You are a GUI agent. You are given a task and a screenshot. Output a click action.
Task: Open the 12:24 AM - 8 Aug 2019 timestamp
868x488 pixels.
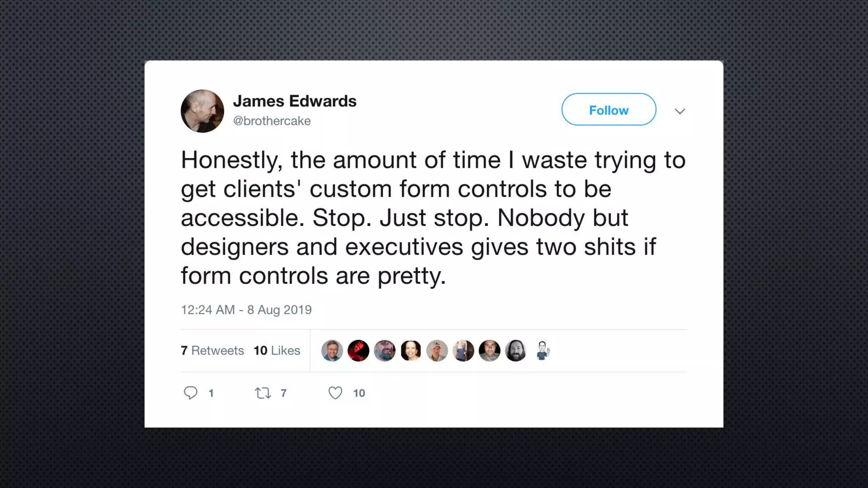246,310
